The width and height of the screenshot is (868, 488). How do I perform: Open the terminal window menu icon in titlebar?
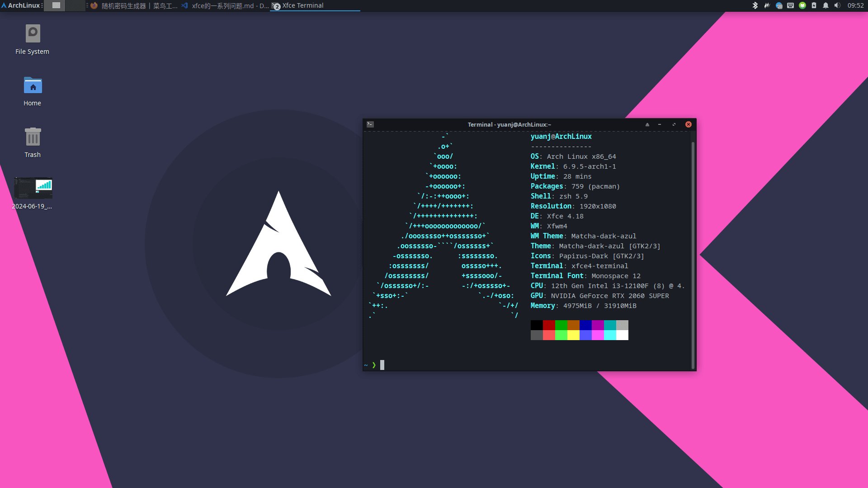click(x=370, y=124)
